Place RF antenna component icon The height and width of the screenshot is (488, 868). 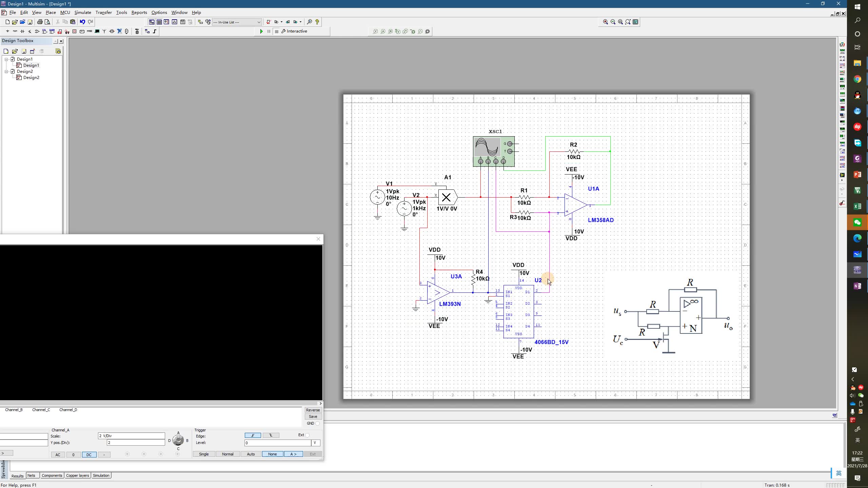pos(104,32)
